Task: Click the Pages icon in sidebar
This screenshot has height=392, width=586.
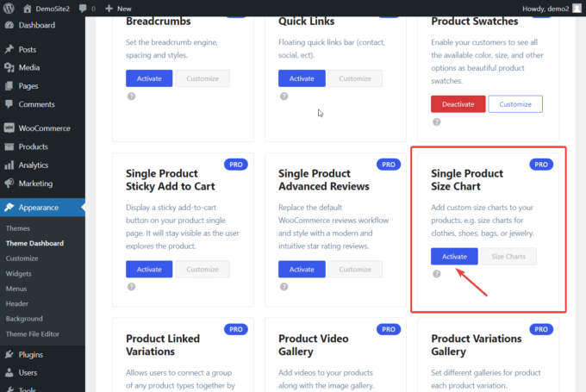Action: coord(9,86)
